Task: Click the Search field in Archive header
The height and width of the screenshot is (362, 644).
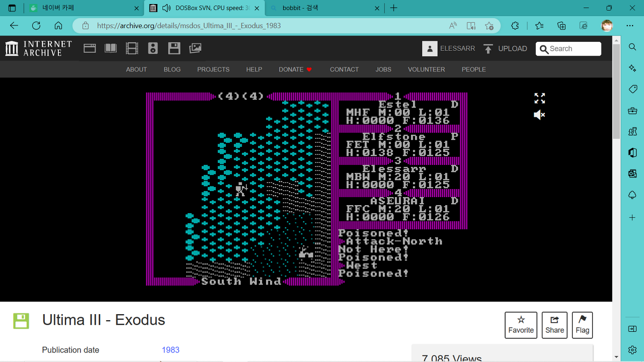Action: click(569, 49)
